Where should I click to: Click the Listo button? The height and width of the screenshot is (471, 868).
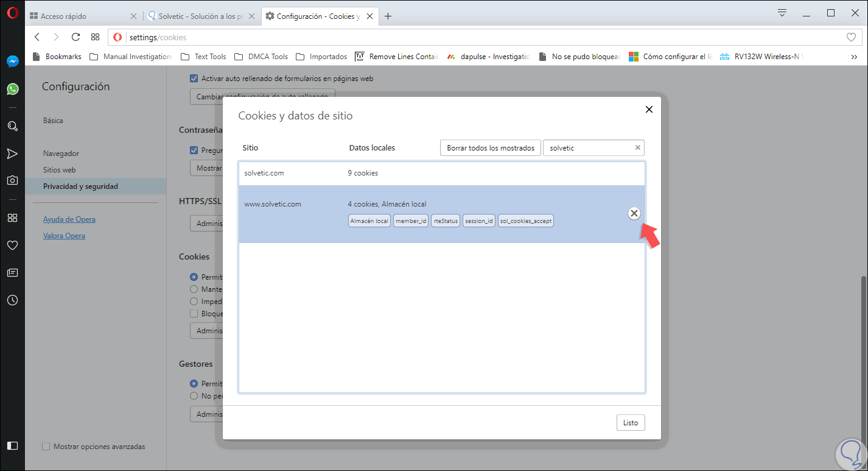tap(631, 423)
